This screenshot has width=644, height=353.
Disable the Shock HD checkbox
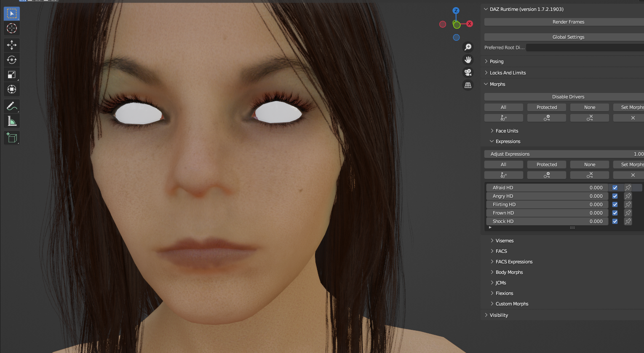pyautogui.click(x=615, y=221)
